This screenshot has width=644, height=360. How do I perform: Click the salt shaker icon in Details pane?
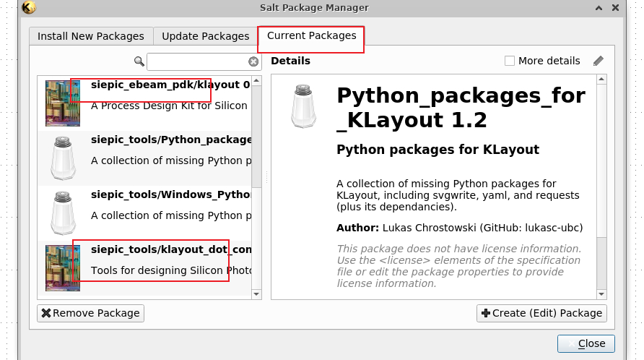[x=303, y=106]
